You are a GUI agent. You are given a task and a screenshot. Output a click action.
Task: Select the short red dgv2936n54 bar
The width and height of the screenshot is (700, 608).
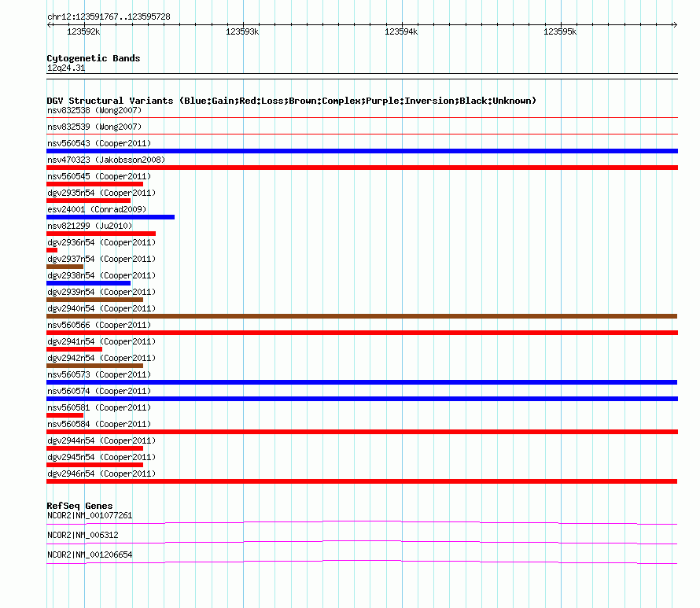tap(52, 250)
